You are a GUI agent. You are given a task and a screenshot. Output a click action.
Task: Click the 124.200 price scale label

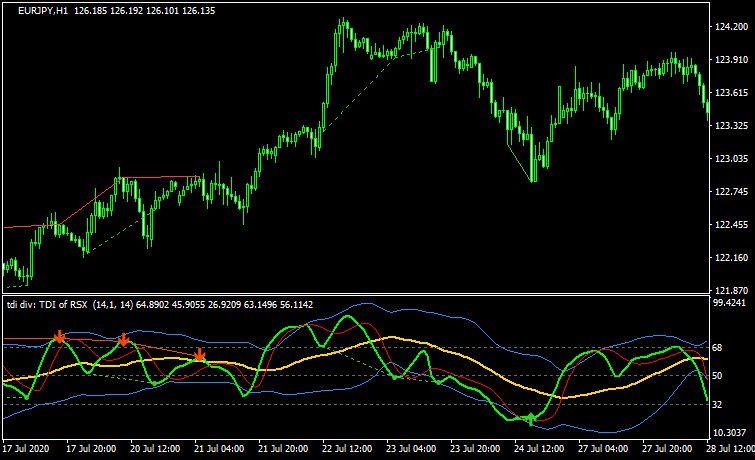(733, 27)
